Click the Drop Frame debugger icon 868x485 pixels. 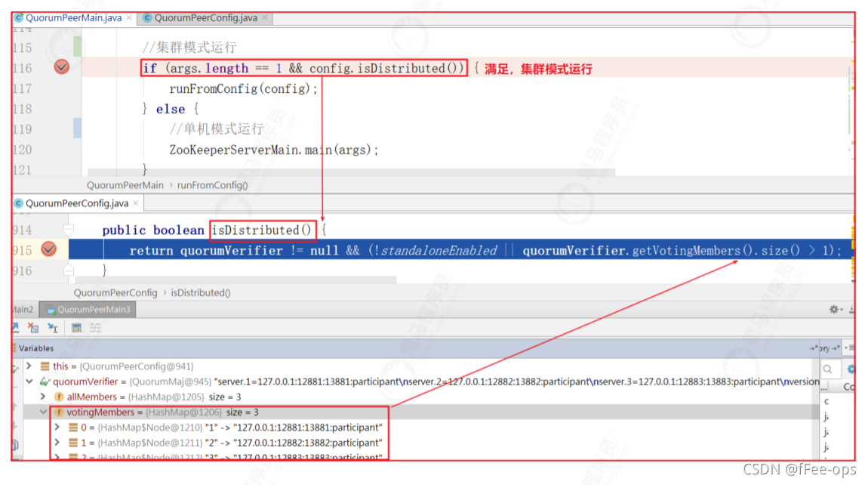pos(33,328)
